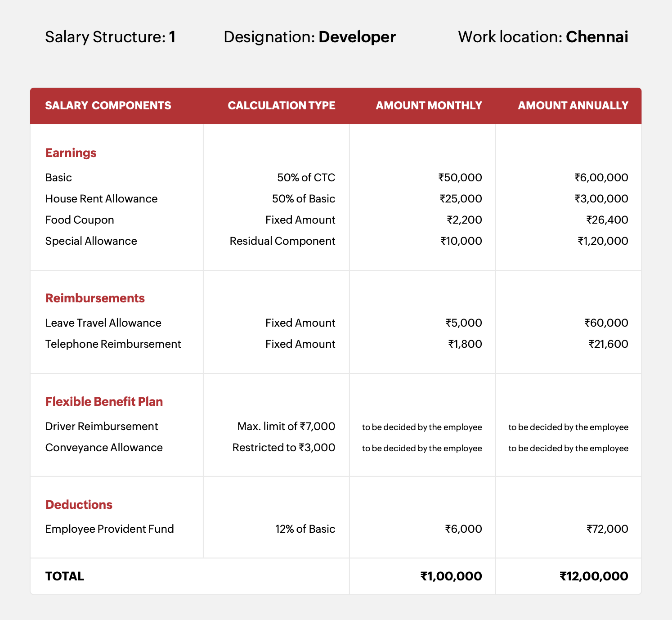The height and width of the screenshot is (620, 672).
Task: Click the ₹10,000 monthly amount
Action: [x=461, y=241]
